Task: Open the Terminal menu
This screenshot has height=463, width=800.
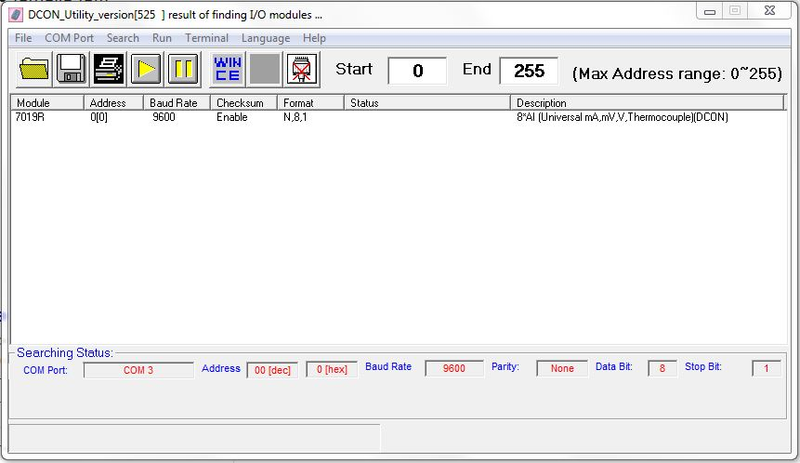Action: [x=206, y=38]
